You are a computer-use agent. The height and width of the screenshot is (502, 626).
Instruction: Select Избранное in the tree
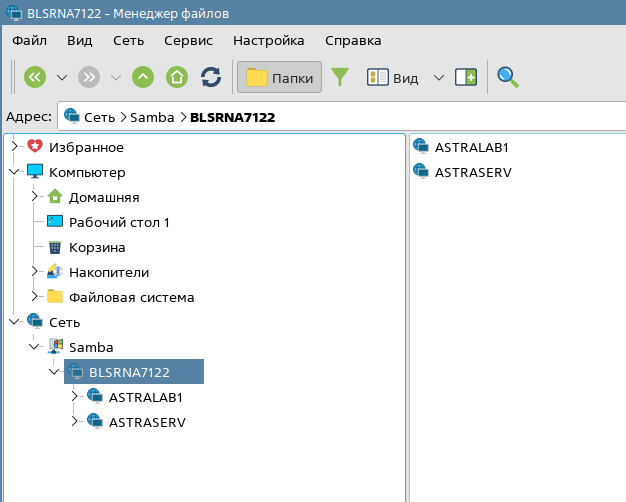(86, 147)
